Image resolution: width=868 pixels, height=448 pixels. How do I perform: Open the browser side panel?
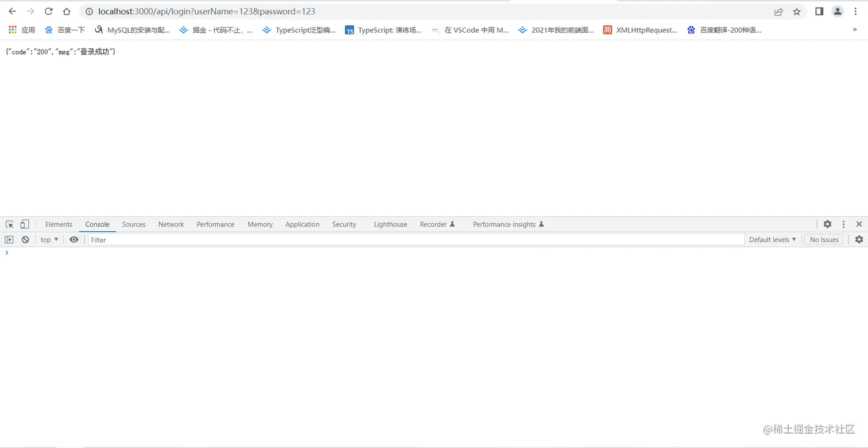[x=819, y=11]
